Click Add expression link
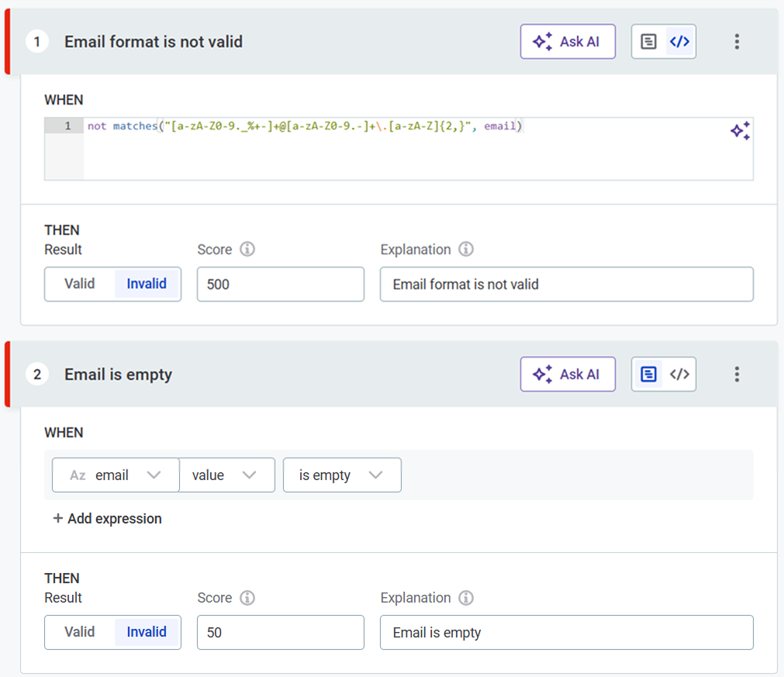The image size is (784, 677). 107,519
